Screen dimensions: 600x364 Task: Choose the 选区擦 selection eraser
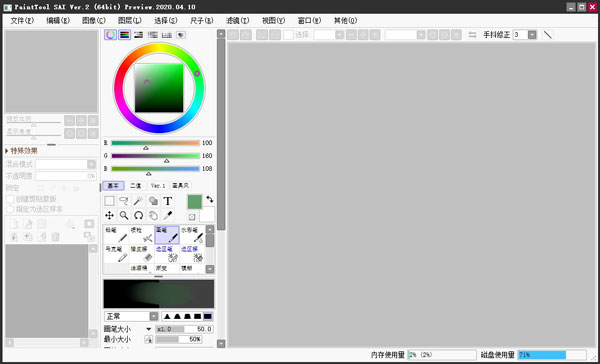(192, 254)
